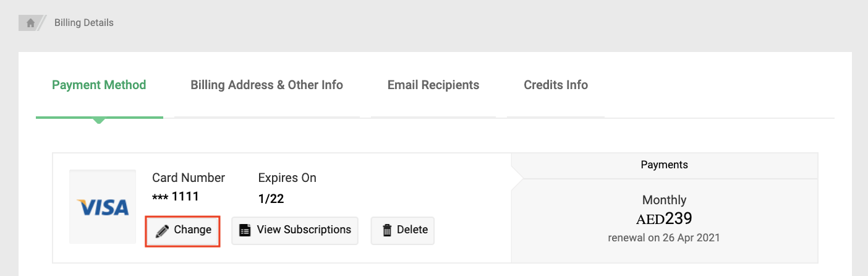Click the green arrow under Payment Method
The height and width of the screenshot is (276, 868).
[99, 120]
